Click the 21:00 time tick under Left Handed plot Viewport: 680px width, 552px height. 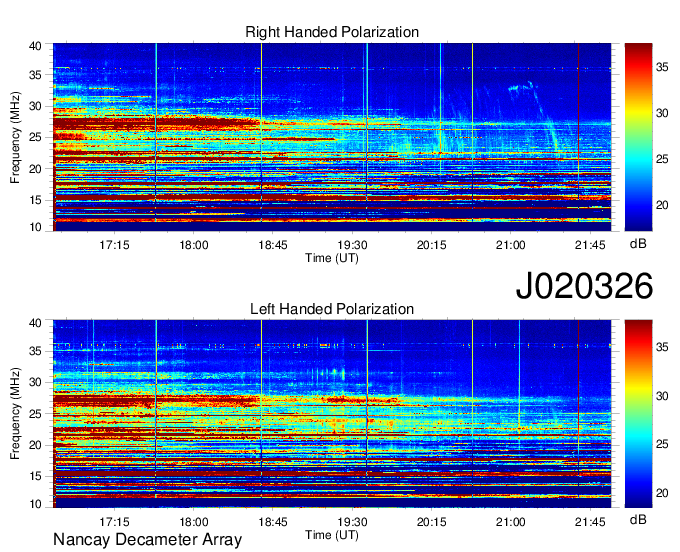510,522
